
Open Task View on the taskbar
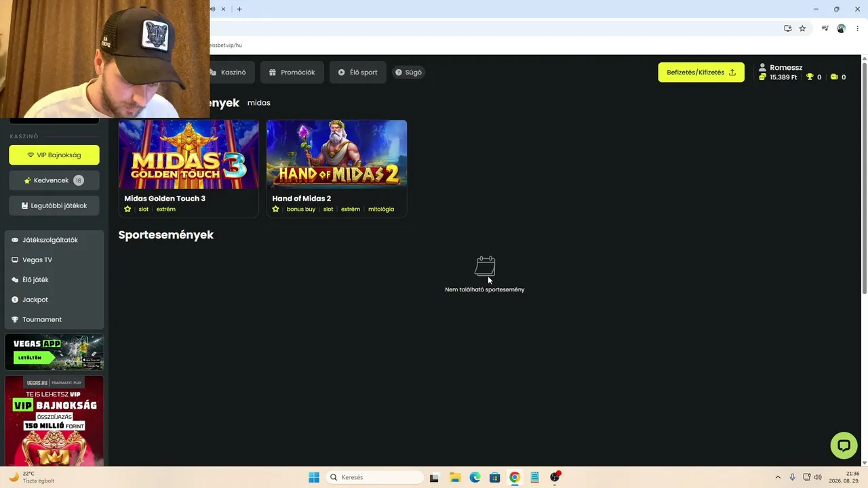coord(435,477)
